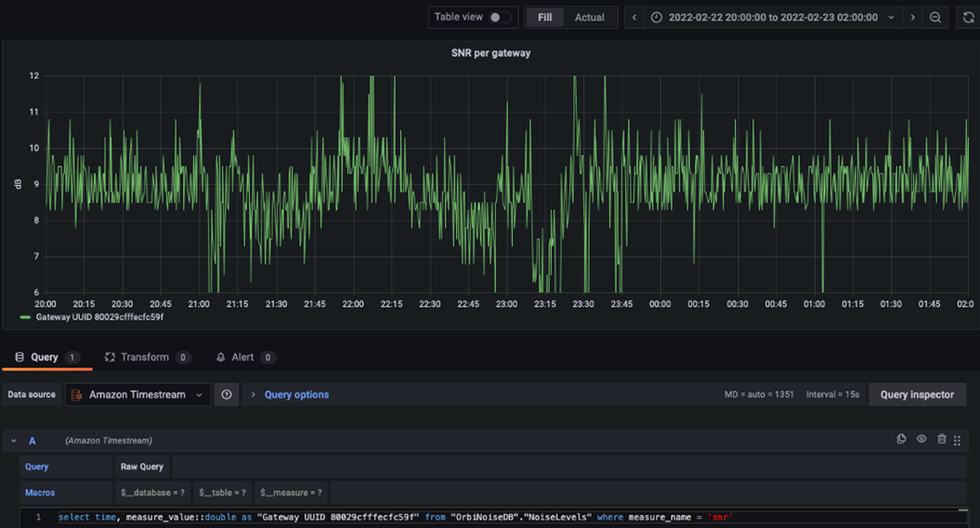The image size is (980, 528).
Task: Click the data source help icon
Action: (x=226, y=395)
